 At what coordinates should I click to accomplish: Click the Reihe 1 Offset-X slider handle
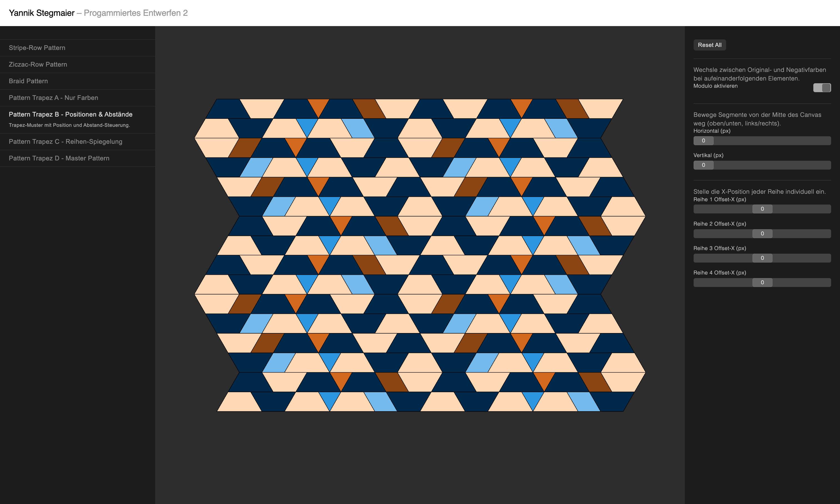pyautogui.click(x=762, y=209)
